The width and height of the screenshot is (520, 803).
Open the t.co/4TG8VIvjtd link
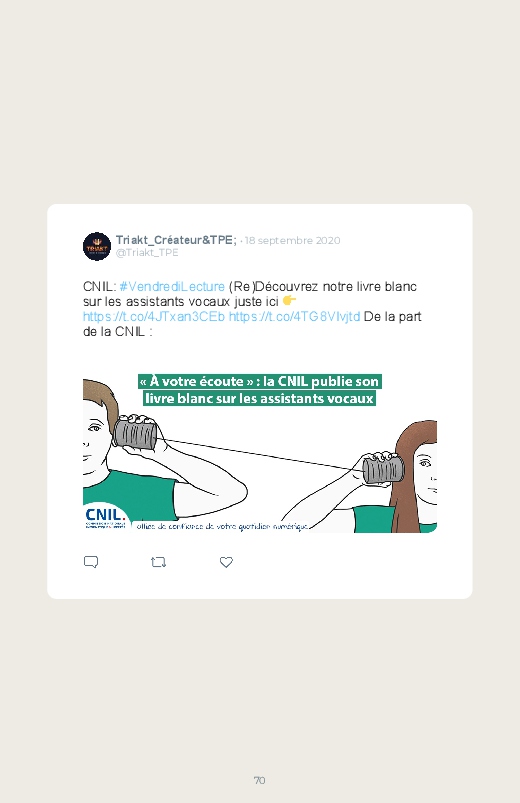click(294, 316)
